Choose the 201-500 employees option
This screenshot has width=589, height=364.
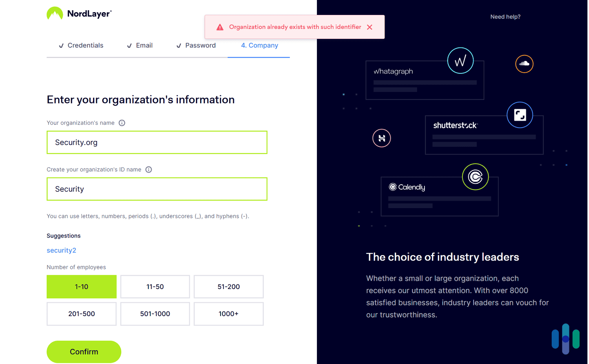tap(82, 314)
